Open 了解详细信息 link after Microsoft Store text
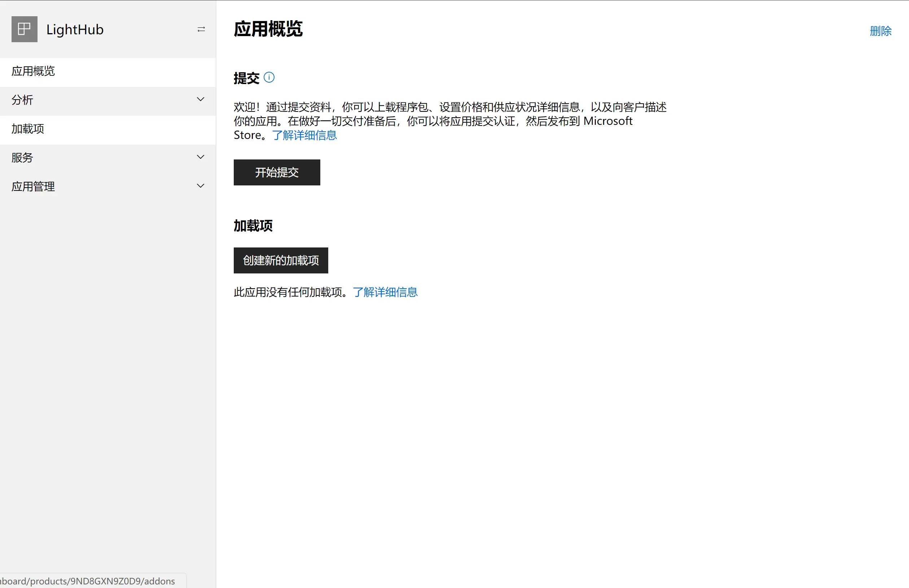The height and width of the screenshot is (588, 909). pos(304,135)
